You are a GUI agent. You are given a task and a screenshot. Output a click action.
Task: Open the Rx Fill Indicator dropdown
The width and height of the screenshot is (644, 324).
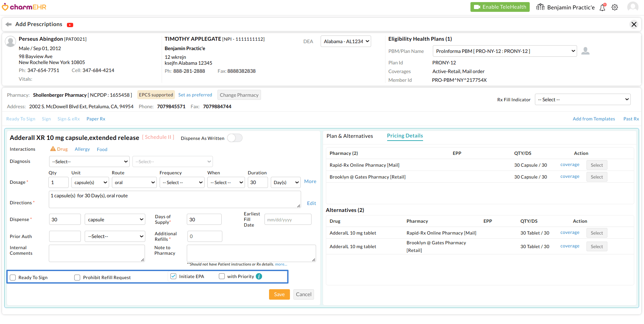click(583, 100)
